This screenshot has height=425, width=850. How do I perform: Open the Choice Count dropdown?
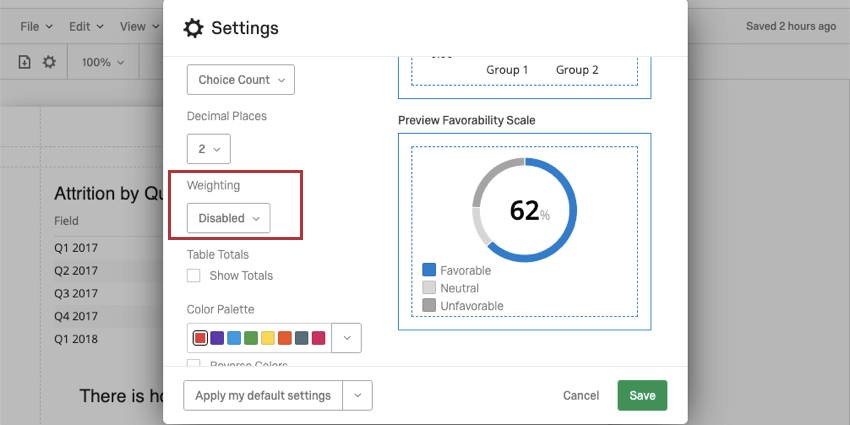click(240, 80)
